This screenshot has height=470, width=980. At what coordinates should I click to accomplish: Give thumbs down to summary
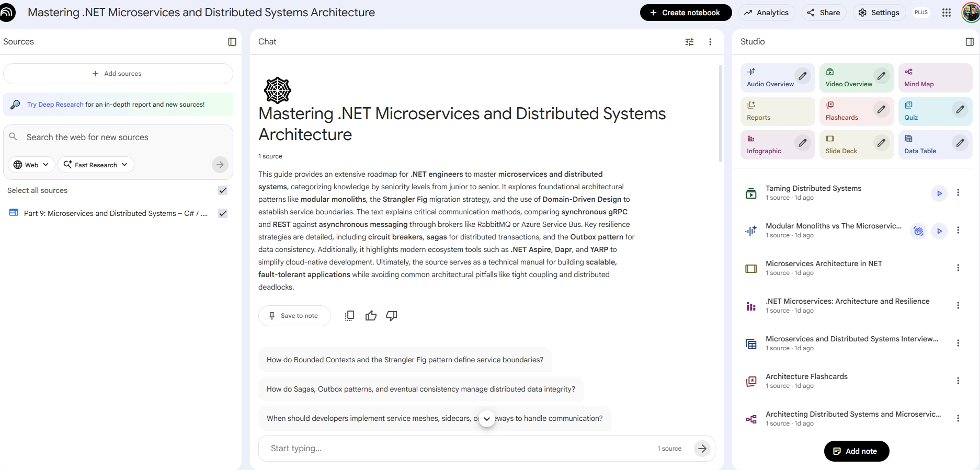click(391, 316)
